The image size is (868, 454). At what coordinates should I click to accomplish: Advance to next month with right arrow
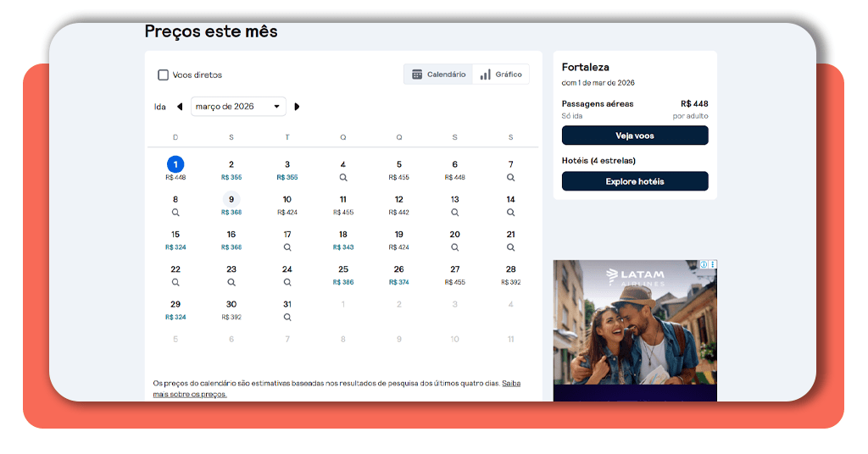(297, 107)
